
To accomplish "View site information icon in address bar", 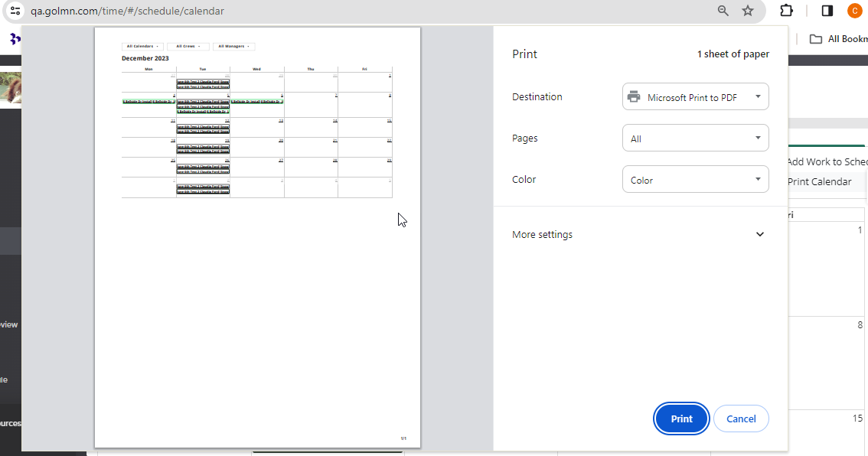I will 15,11.
